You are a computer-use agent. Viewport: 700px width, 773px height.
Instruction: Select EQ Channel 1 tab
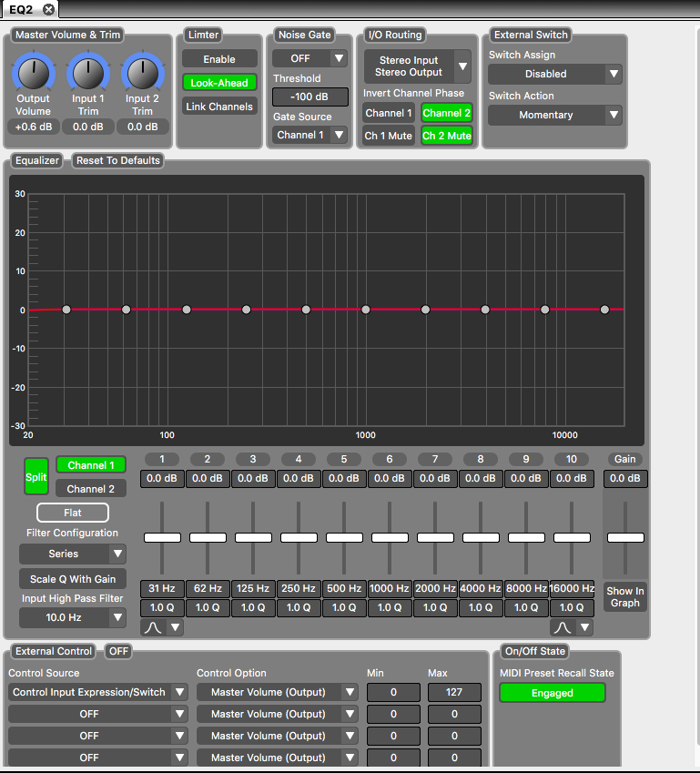91,465
